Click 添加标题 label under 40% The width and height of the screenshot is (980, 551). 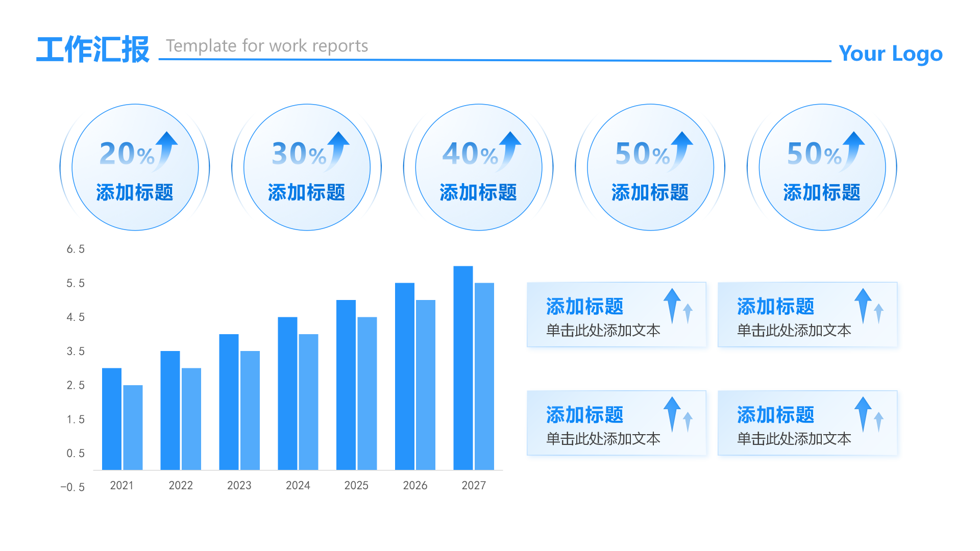(478, 193)
